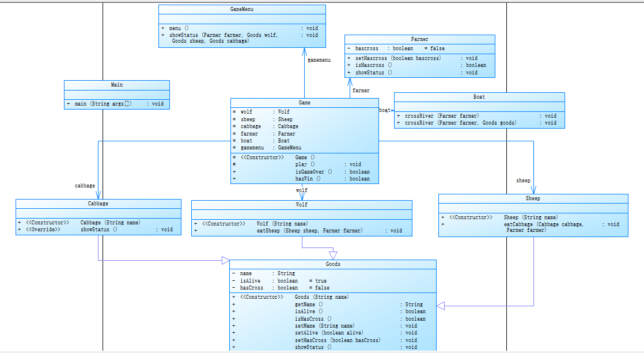Image resolution: width=644 pixels, height=353 pixels.
Task: Select the Wolf class title
Action: (x=301, y=205)
